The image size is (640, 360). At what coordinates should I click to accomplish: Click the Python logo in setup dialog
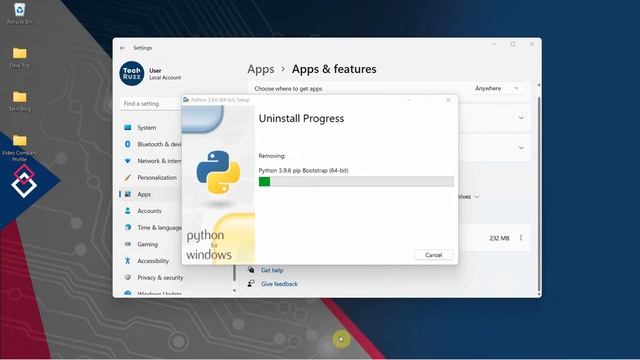pyautogui.click(x=218, y=172)
